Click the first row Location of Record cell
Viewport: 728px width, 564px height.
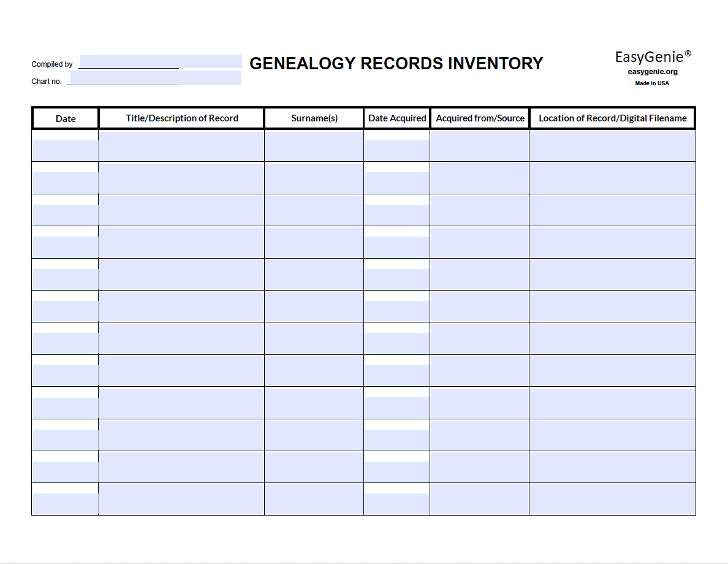point(612,145)
